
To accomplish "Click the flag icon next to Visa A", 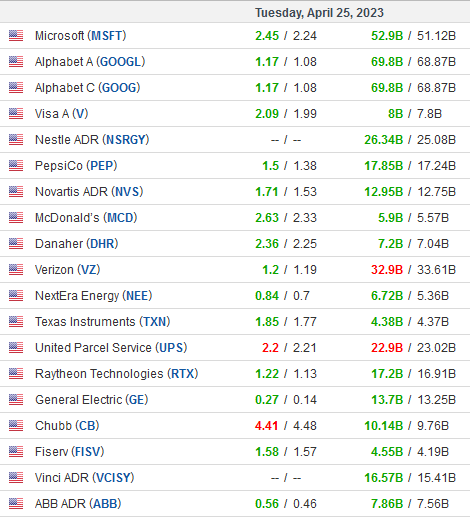I will (16, 114).
